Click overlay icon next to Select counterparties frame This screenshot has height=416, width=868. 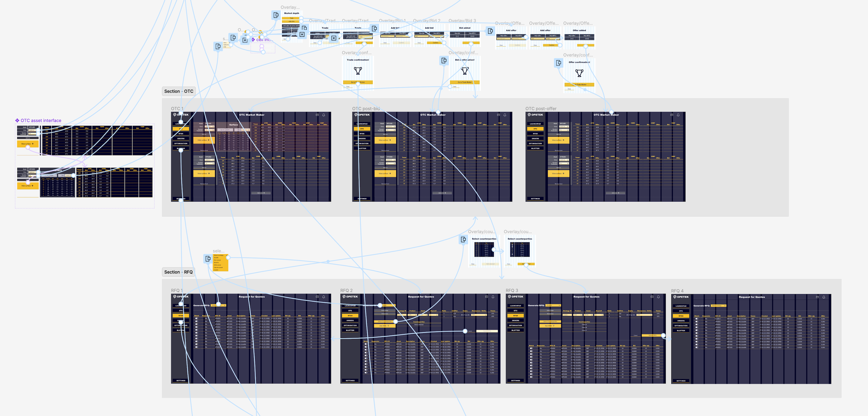tap(464, 239)
